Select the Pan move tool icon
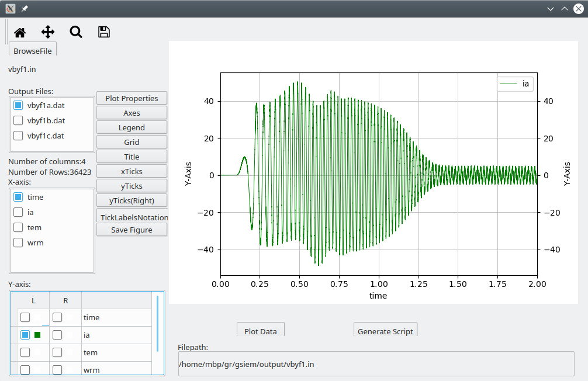Image resolution: width=588 pixels, height=381 pixels. pyautogui.click(x=48, y=32)
